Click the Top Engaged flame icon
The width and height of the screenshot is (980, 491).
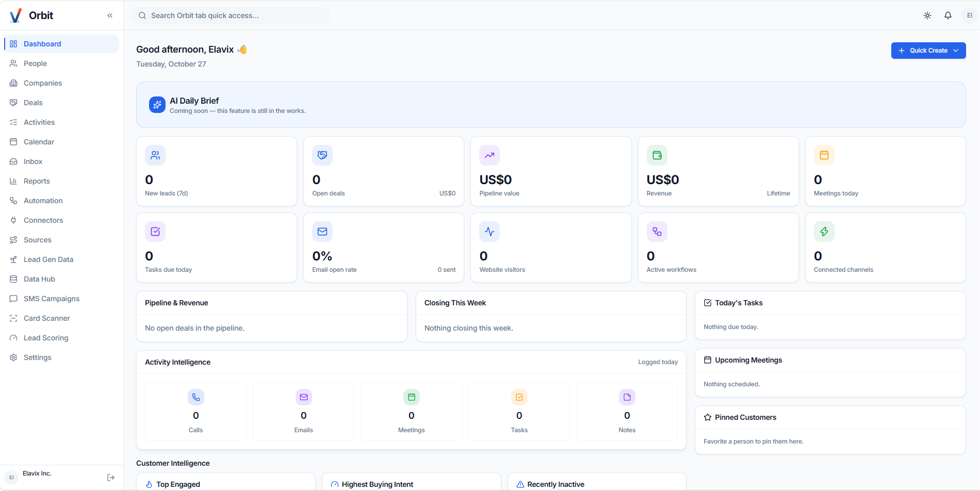[149, 484]
